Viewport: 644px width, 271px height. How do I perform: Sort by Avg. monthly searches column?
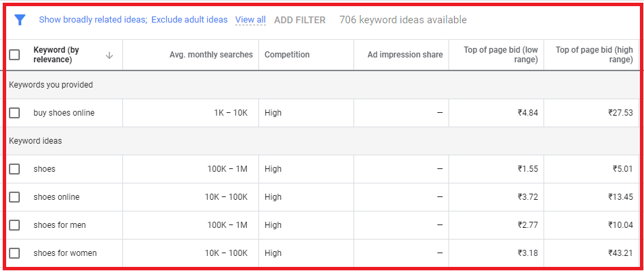(211, 55)
